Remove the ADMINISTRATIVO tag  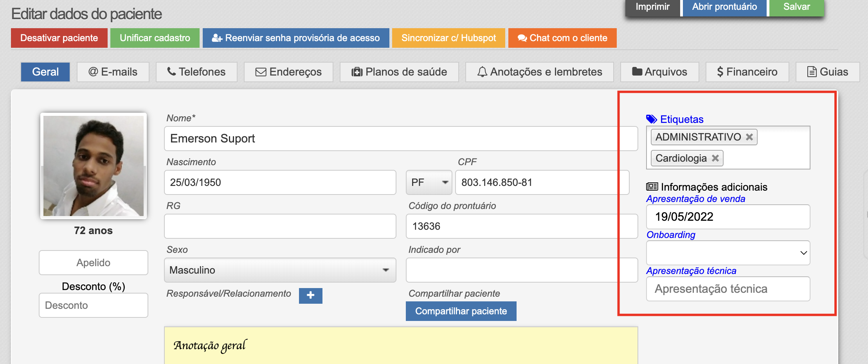click(749, 137)
